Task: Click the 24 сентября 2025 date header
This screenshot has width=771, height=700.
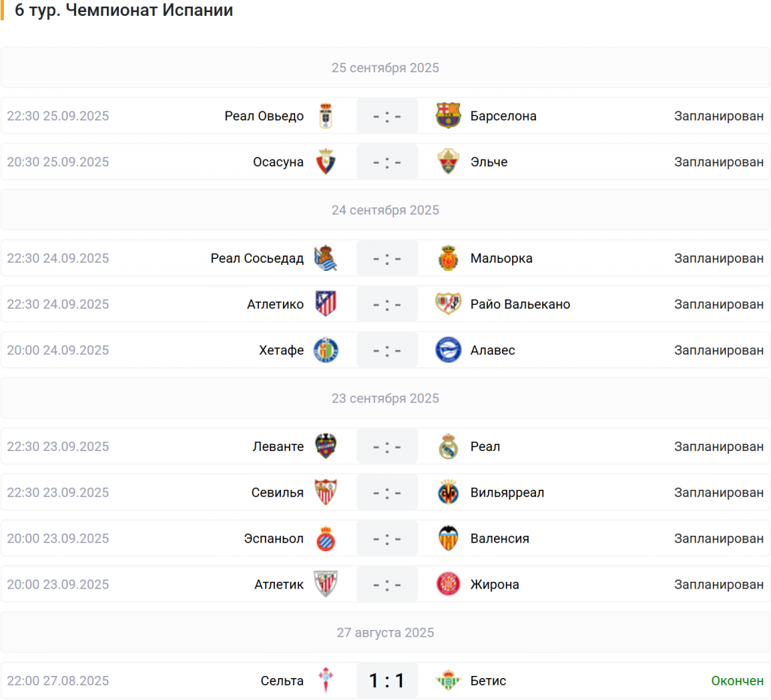Action: pos(385,210)
